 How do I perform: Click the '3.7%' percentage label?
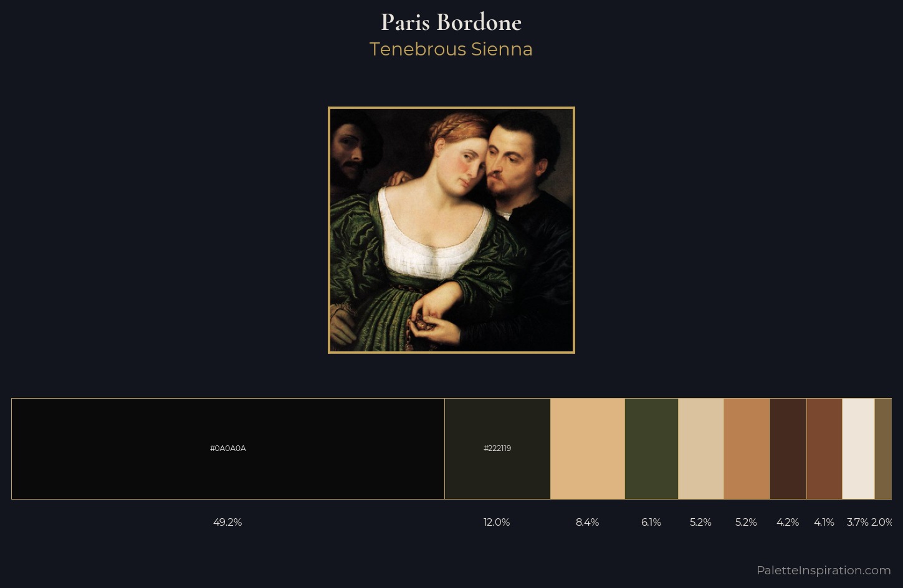tap(858, 522)
